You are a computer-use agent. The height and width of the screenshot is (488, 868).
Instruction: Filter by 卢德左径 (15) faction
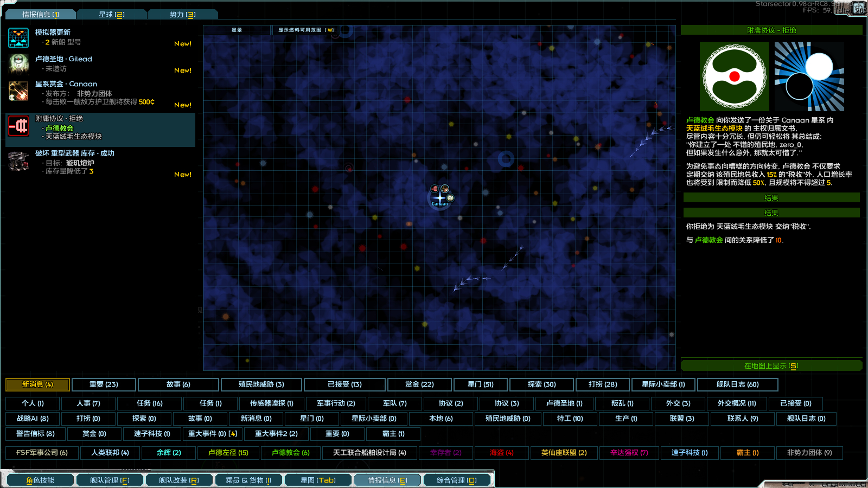coord(228,453)
